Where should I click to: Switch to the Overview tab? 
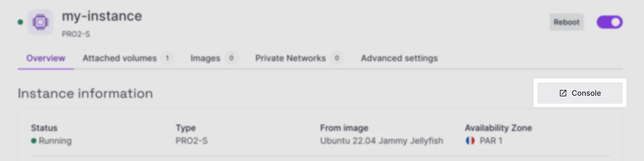[x=46, y=58]
